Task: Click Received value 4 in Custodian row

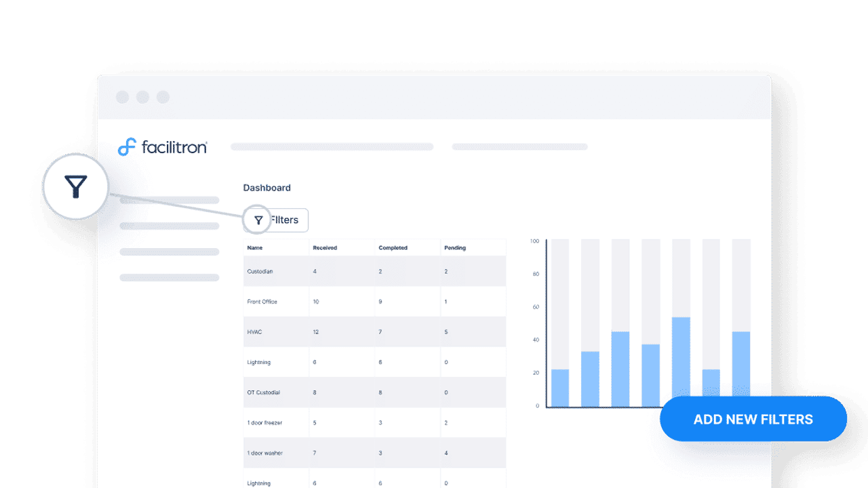Action: pos(315,272)
